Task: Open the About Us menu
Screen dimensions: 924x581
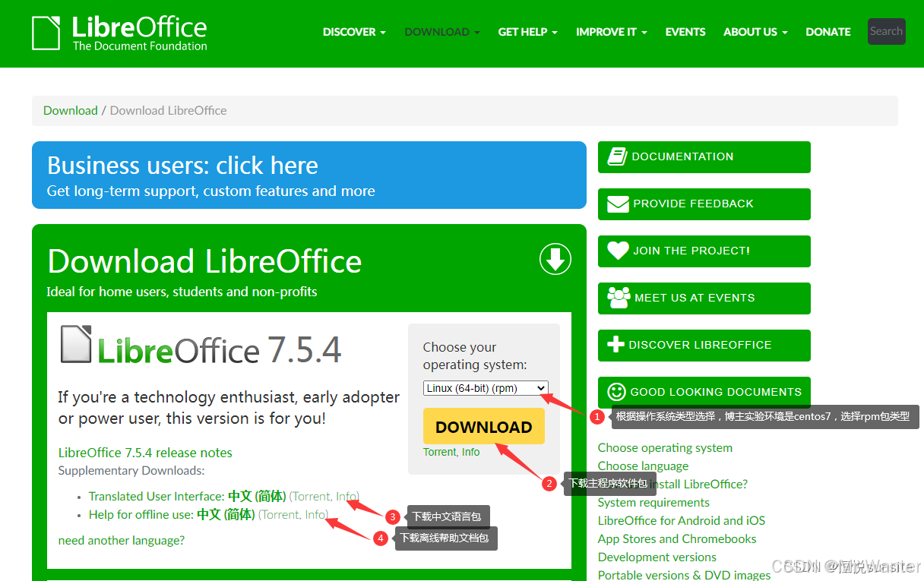Action: pyautogui.click(x=755, y=32)
